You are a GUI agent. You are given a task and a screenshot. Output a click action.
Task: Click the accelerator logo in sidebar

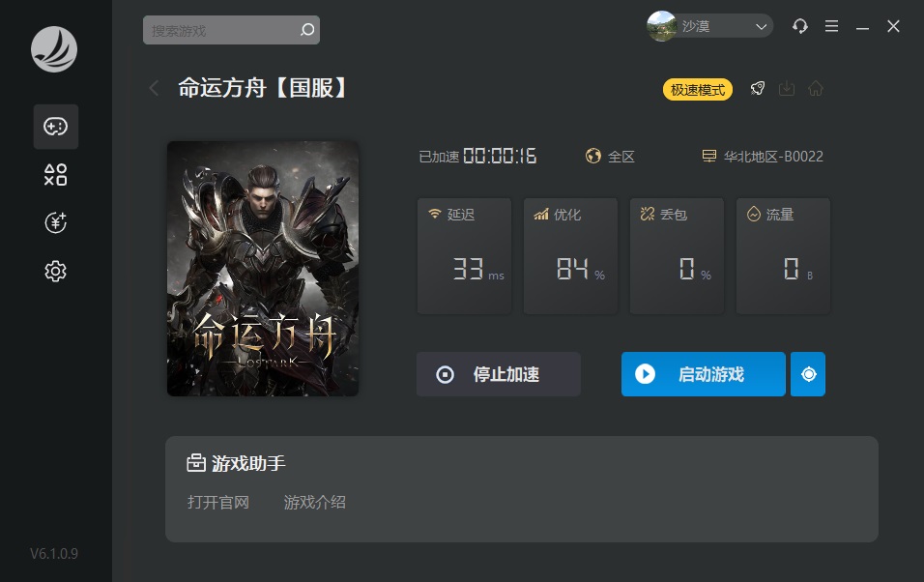[54, 49]
